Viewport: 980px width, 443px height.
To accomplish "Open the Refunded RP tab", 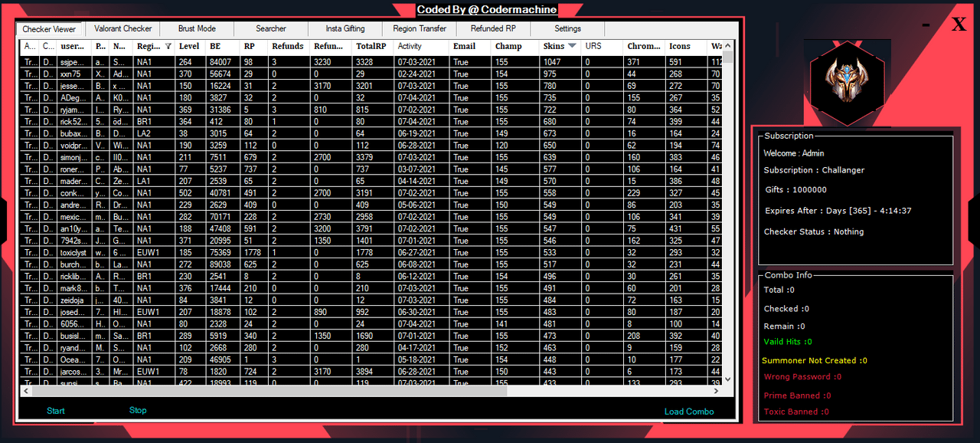I will 493,28.
